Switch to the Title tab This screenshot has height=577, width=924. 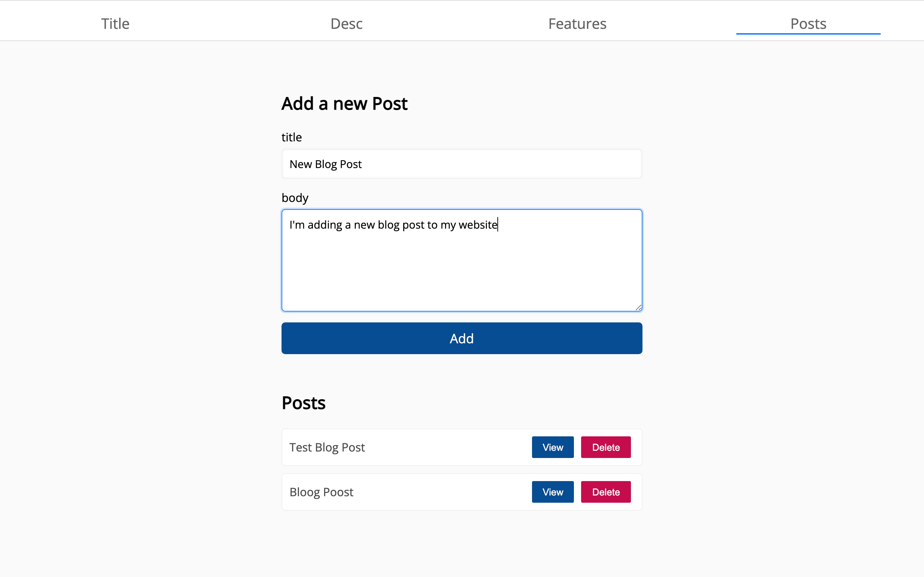115,24
